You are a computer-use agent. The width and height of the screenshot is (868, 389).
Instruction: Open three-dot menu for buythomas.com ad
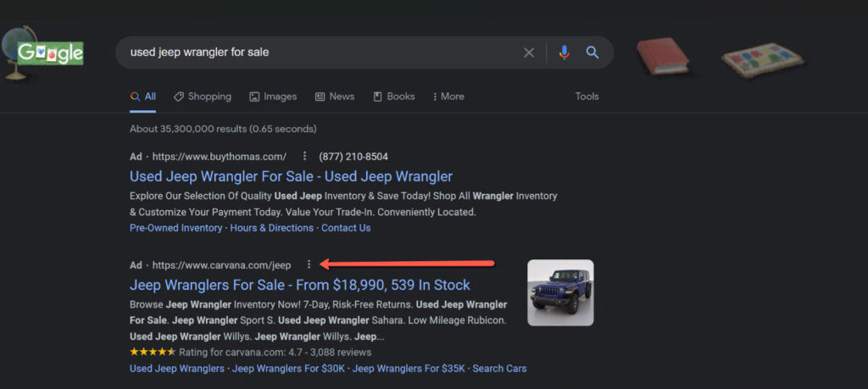304,157
